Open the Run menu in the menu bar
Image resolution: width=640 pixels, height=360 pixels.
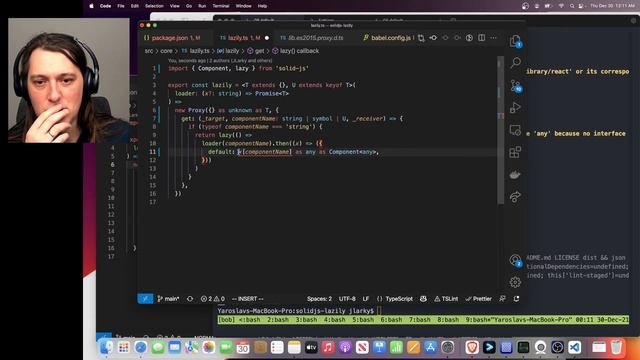[x=202, y=6]
